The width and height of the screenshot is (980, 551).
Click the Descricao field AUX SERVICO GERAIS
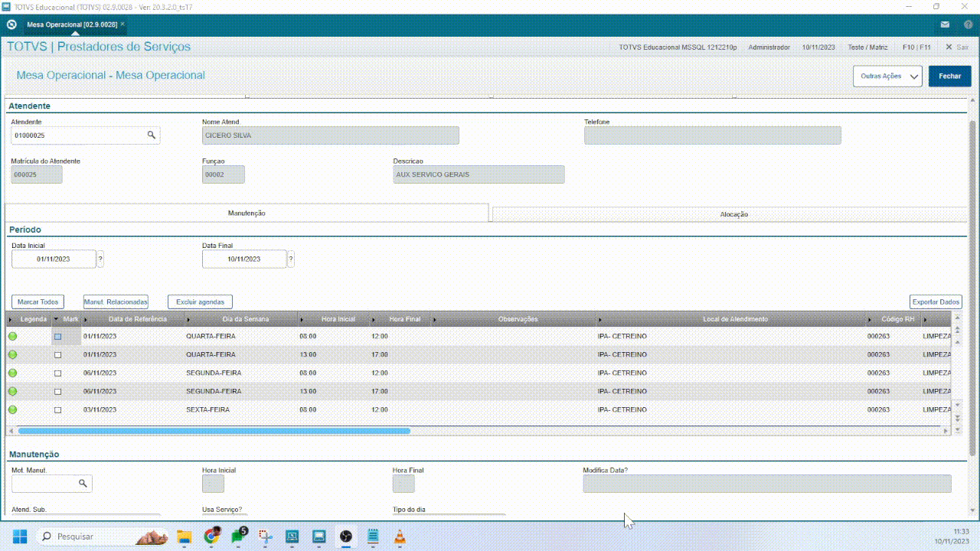coord(479,174)
